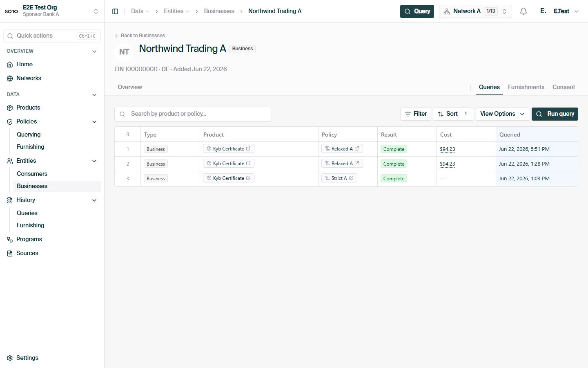Click the $94.23 cost in row 1

pos(448,149)
